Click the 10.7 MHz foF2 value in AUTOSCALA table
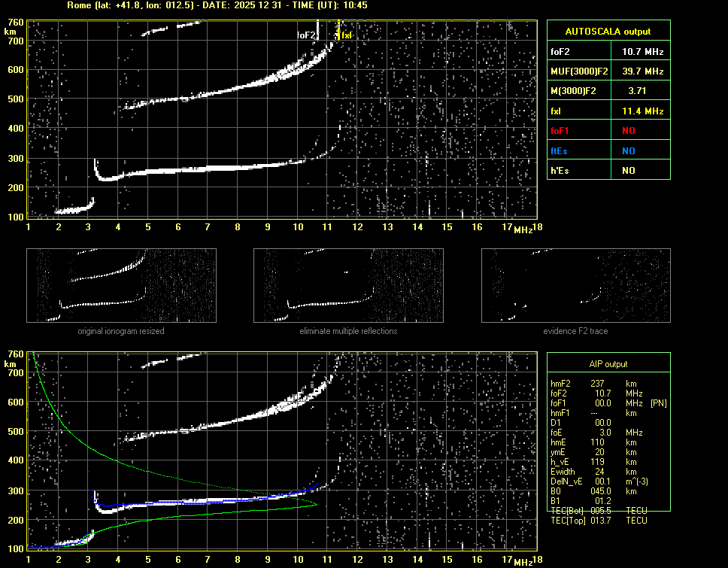 642,51
